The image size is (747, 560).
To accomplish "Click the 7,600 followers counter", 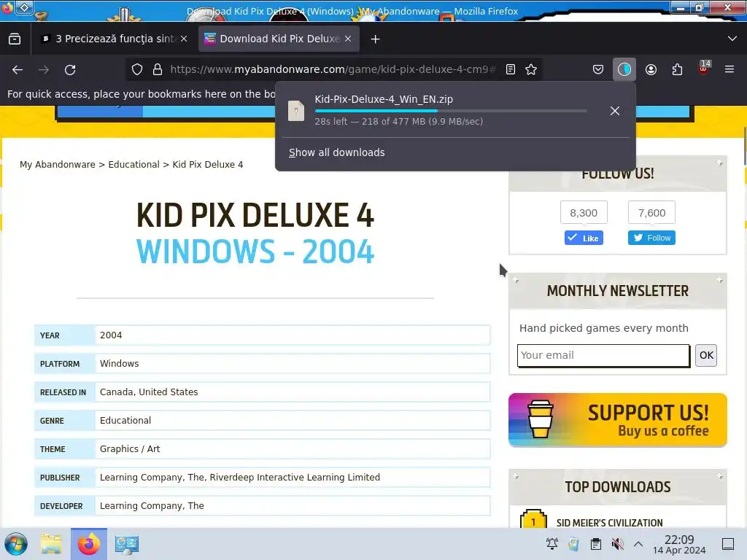I will click(x=651, y=212).
